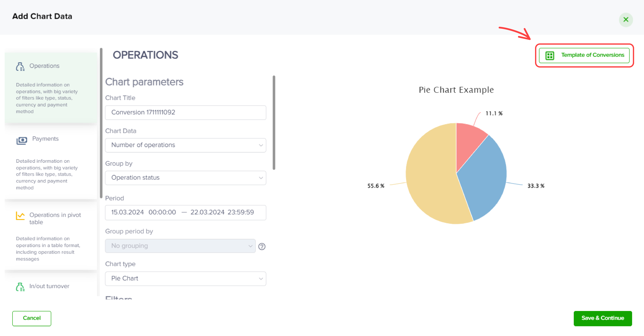Click the 'Chart parameters' heading
Image resolution: width=644 pixels, height=336 pixels.
coord(144,82)
